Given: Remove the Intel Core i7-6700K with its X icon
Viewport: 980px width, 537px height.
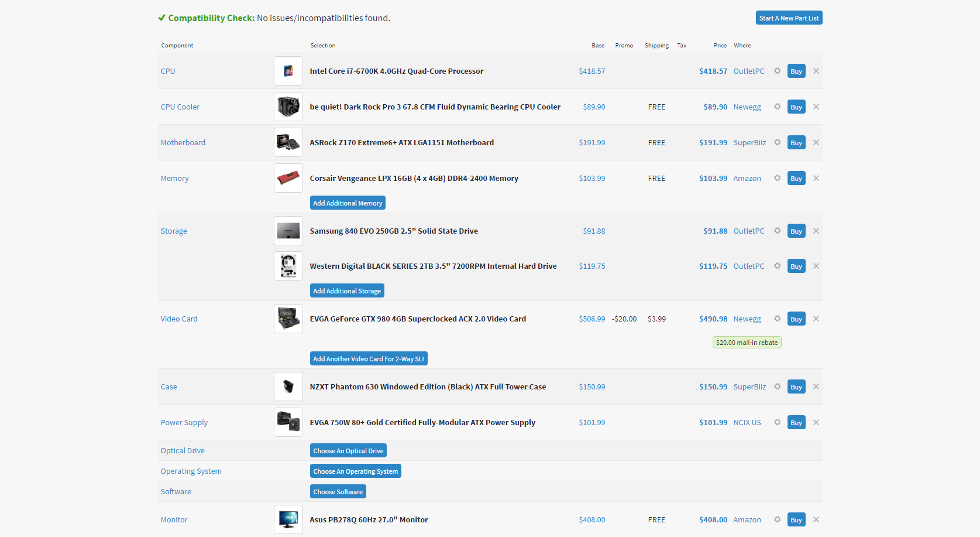Looking at the screenshot, I should [x=816, y=71].
